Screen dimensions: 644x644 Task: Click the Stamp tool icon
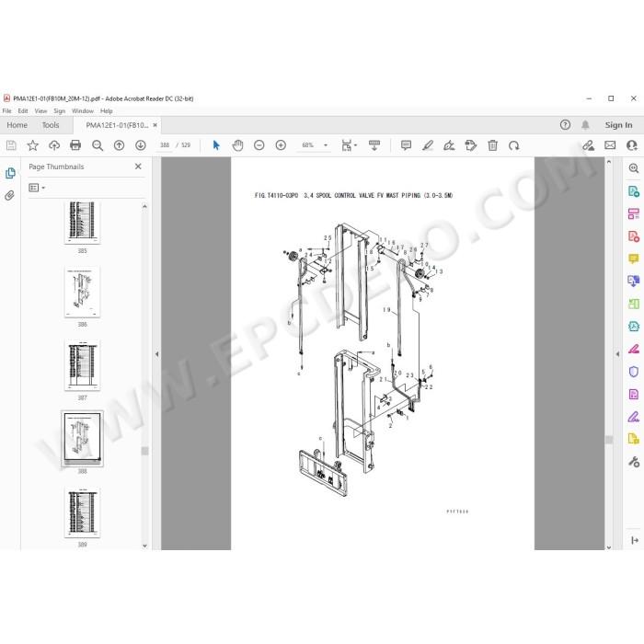pyautogui.click(x=471, y=145)
